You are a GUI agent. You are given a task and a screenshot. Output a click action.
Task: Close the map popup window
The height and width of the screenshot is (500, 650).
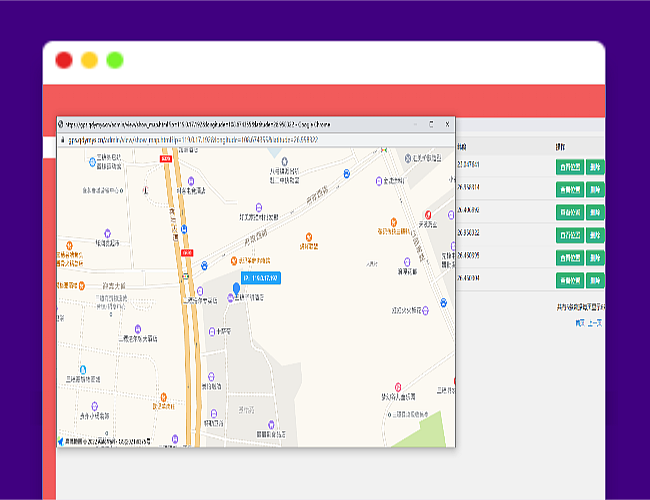tap(446, 124)
